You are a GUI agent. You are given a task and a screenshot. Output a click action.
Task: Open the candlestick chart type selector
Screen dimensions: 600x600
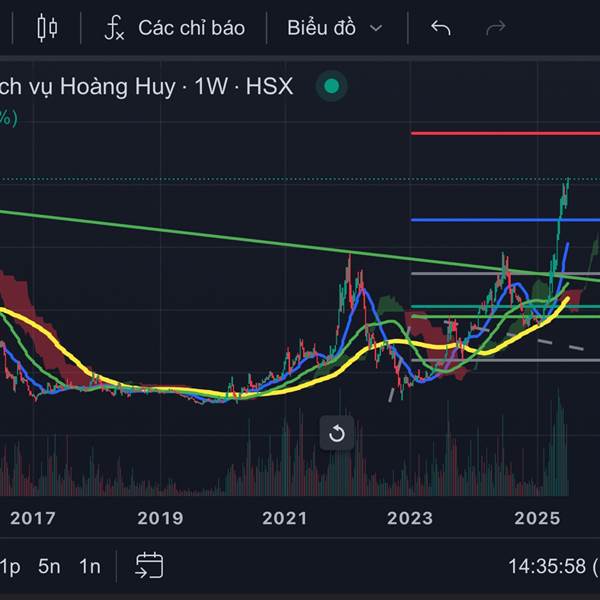(47, 28)
